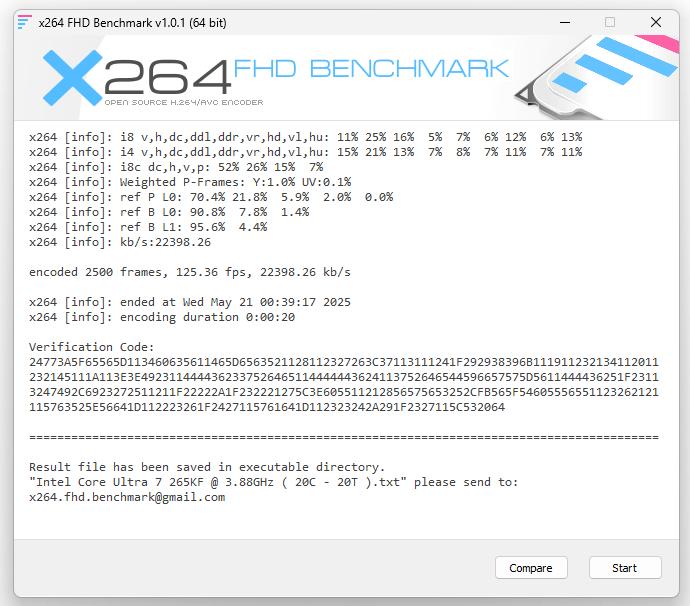Click the tilted chip graphic in banner
The width and height of the screenshot is (690, 606).
pos(596,78)
